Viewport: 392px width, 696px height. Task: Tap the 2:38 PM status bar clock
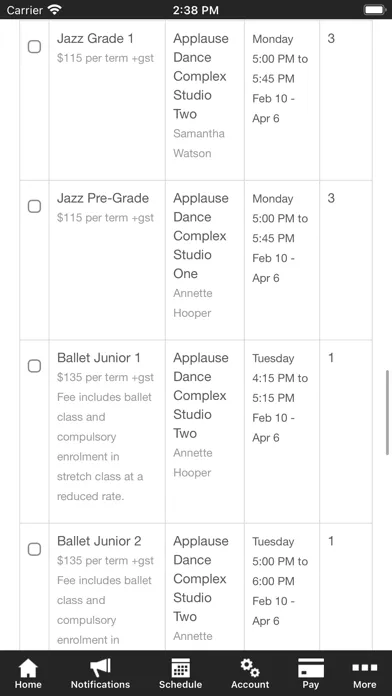[196, 10]
